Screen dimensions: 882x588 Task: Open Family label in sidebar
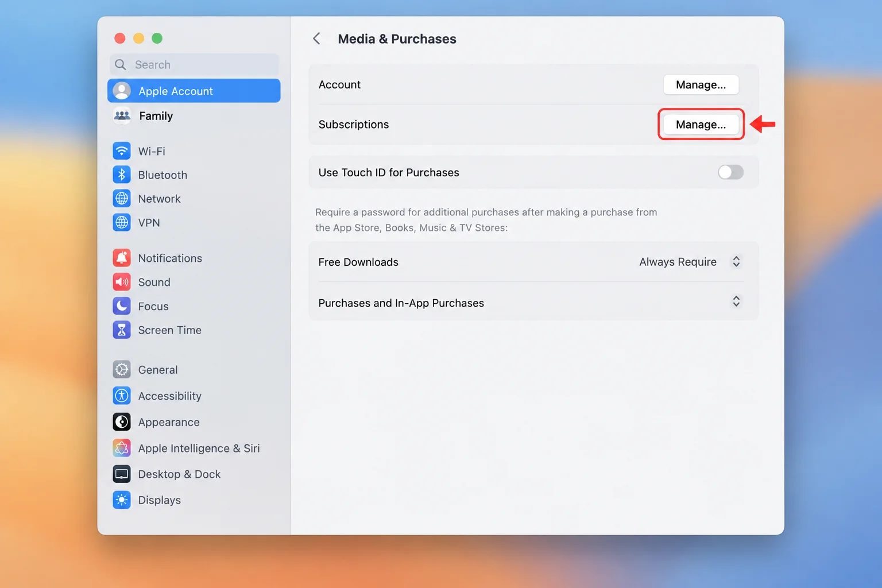(156, 116)
